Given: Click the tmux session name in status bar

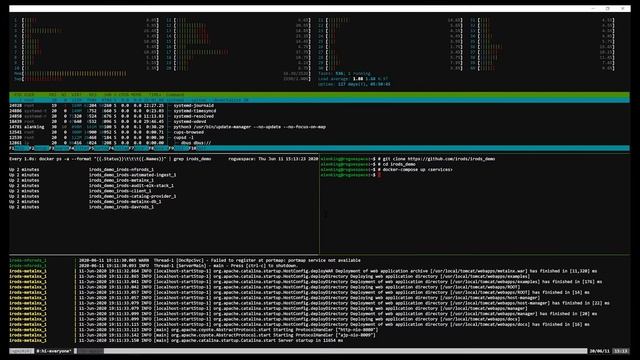Looking at the screenshot, I should (22, 351).
